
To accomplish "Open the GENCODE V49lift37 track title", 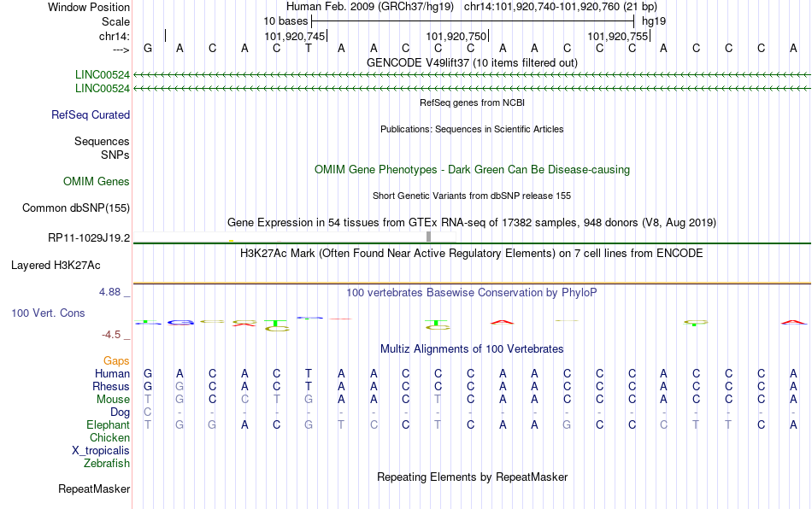I will (x=472, y=62).
